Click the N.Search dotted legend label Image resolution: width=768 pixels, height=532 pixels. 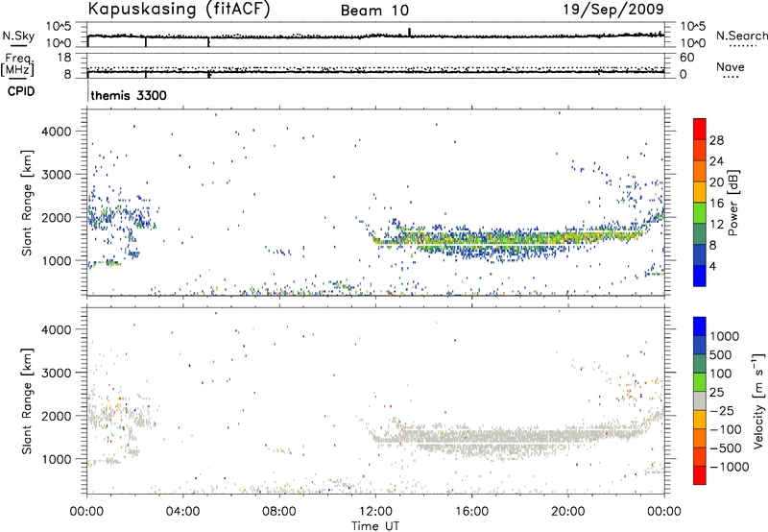(x=741, y=36)
